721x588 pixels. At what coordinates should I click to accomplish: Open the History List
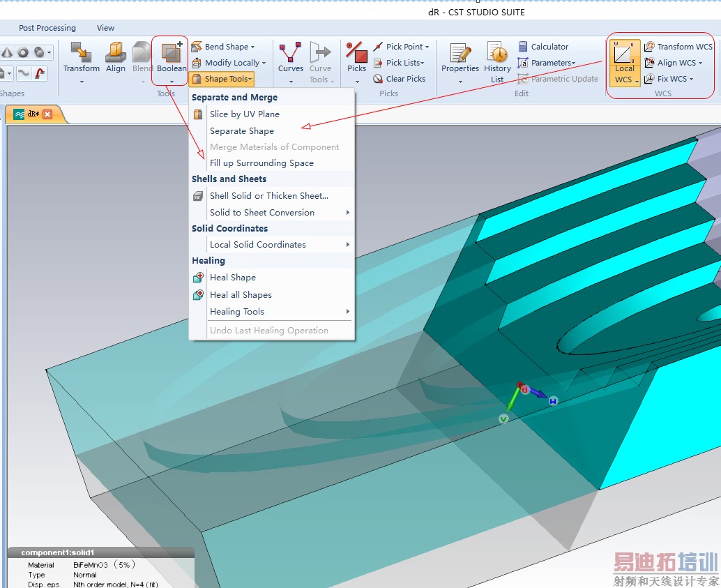497,61
